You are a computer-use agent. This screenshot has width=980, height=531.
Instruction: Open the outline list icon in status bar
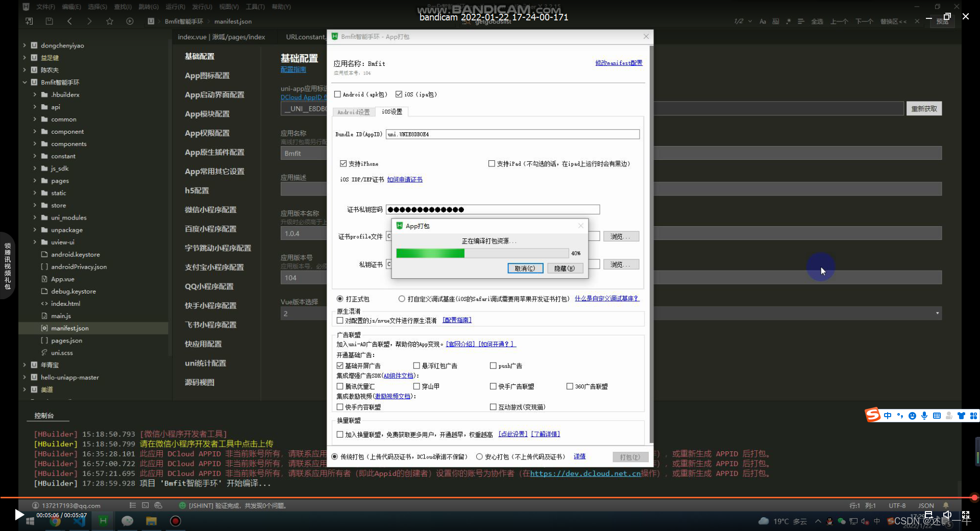point(132,505)
